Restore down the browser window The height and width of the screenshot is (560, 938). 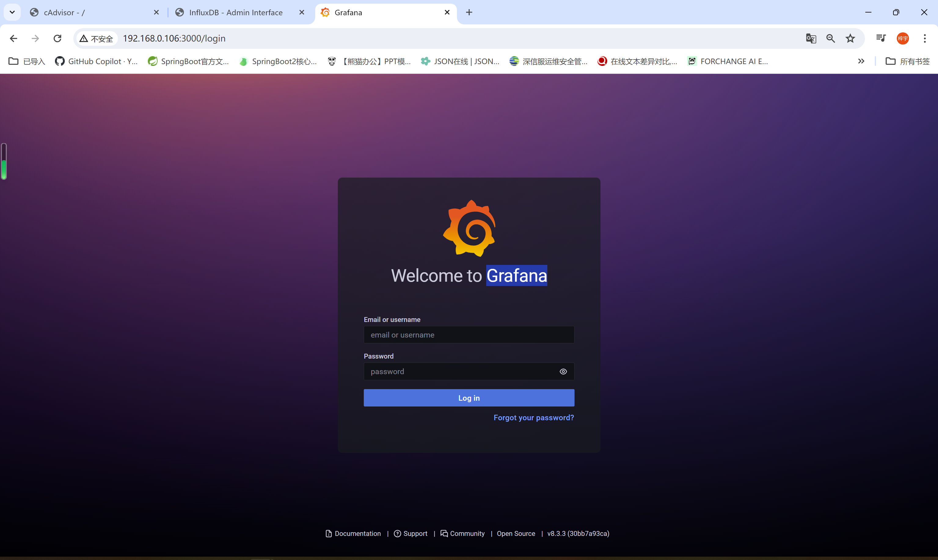[x=896, y=13]
